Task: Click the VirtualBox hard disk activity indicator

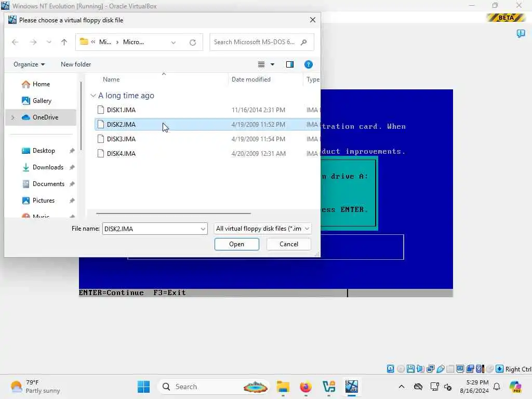Action: 391,369
